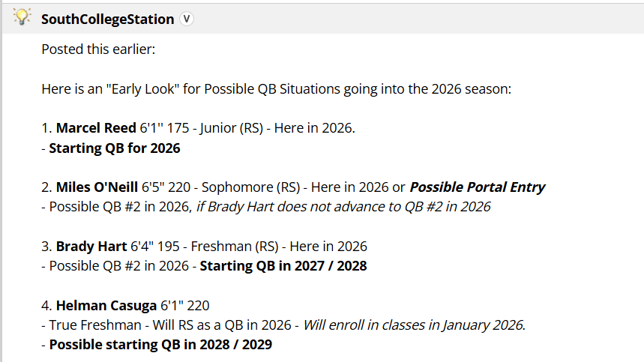Screen dimensions: 644x362
Task: Click the italic Brady Hart advance note
Action: (x=343, y=207)
